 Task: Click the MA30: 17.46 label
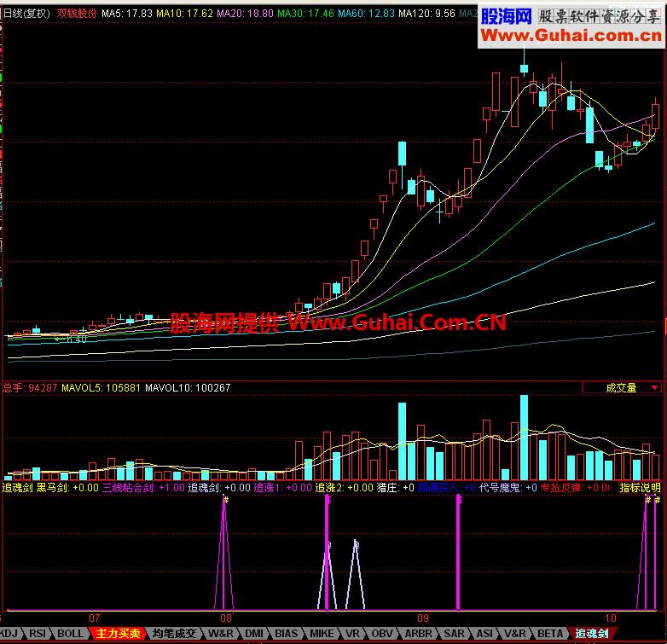[306, 14]
